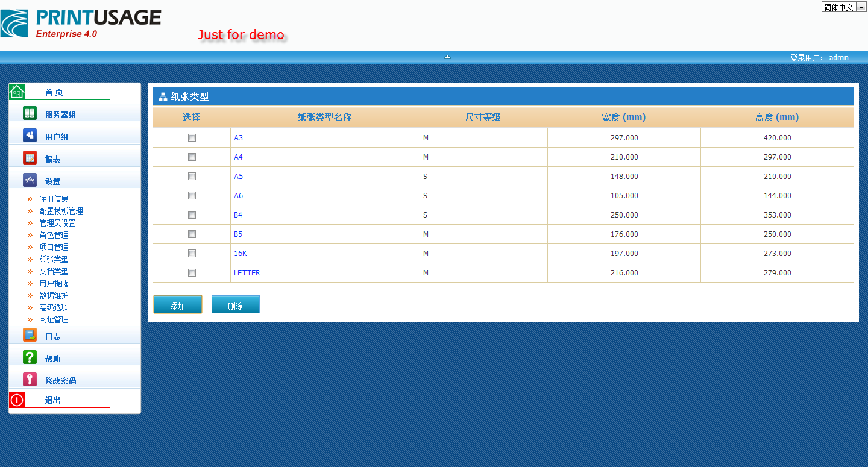Click the red Logout (退出) icon
Screen dimensions: 868x467
(x=17, y=400)
